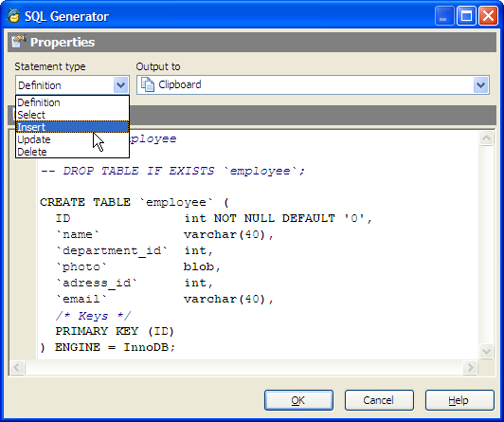The width and height of the screenshot is (504, 422).
Task: Choose Update from the statement type list
Action: point(72,139)
